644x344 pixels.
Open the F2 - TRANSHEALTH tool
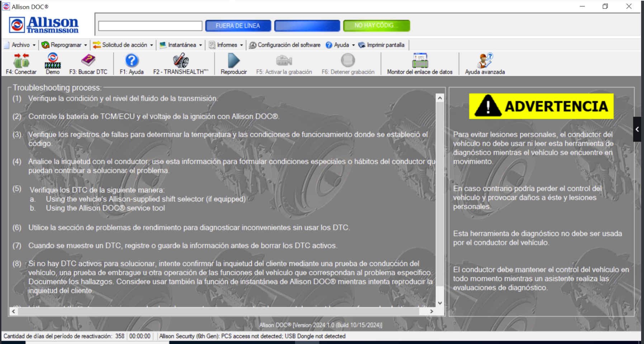click(181, 61)
